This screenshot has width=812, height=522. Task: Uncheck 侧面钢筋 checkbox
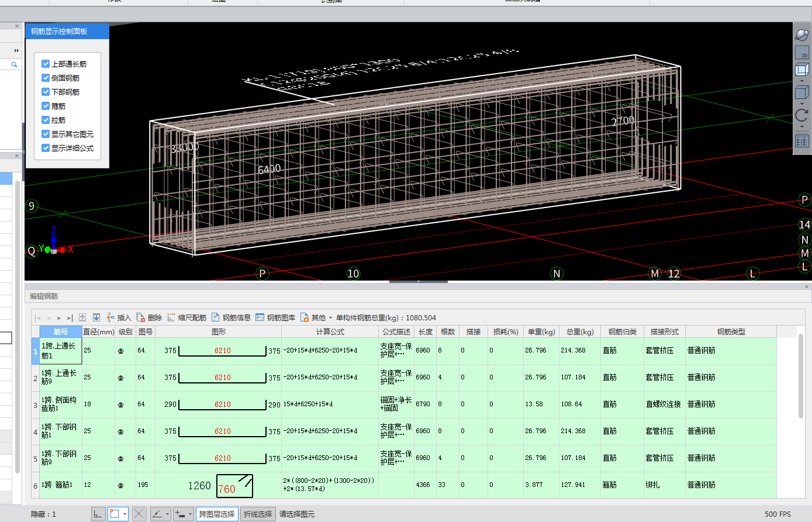[46, 78]
